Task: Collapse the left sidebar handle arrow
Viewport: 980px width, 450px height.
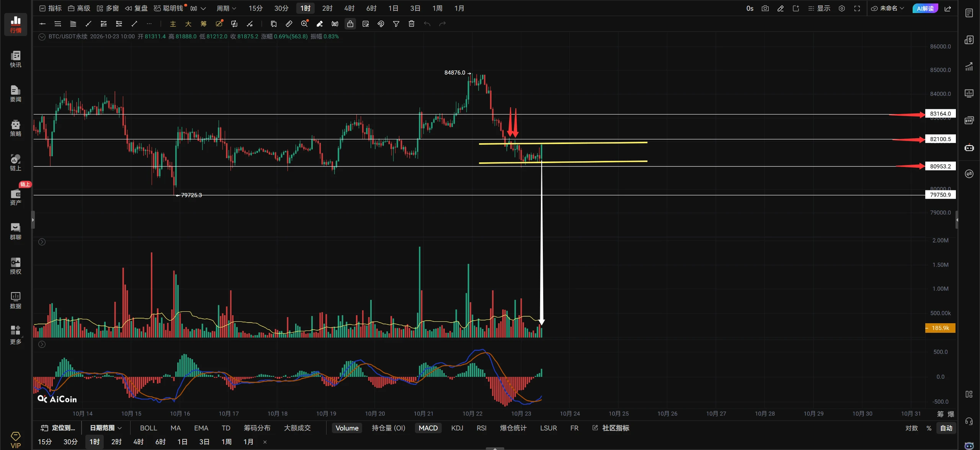Action: [33, 220]
